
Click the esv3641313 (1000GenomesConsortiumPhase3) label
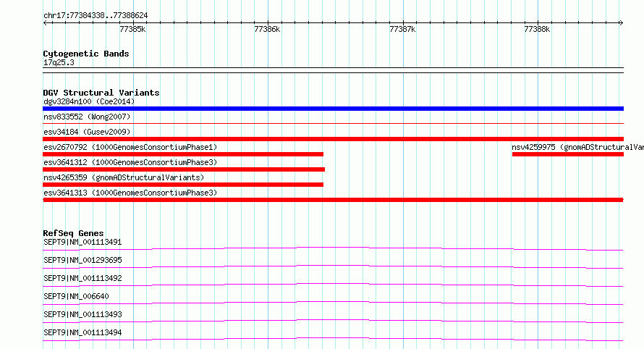[x=130, y=193]
